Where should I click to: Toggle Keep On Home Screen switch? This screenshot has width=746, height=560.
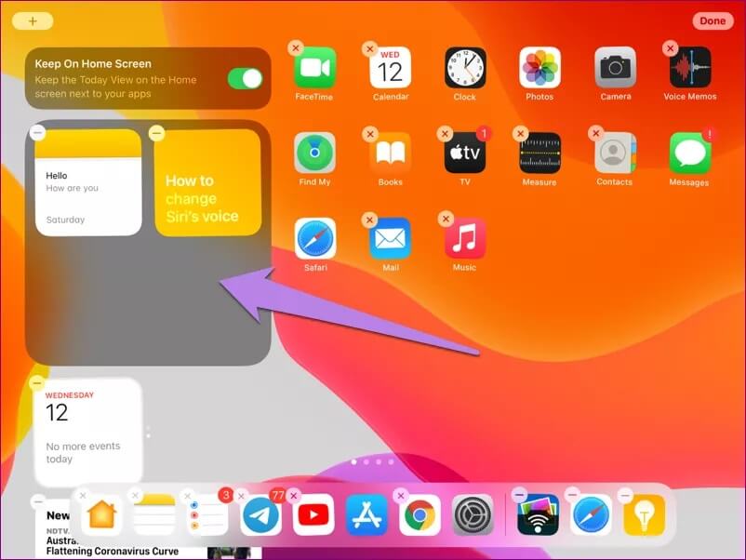tap(245, 78)
